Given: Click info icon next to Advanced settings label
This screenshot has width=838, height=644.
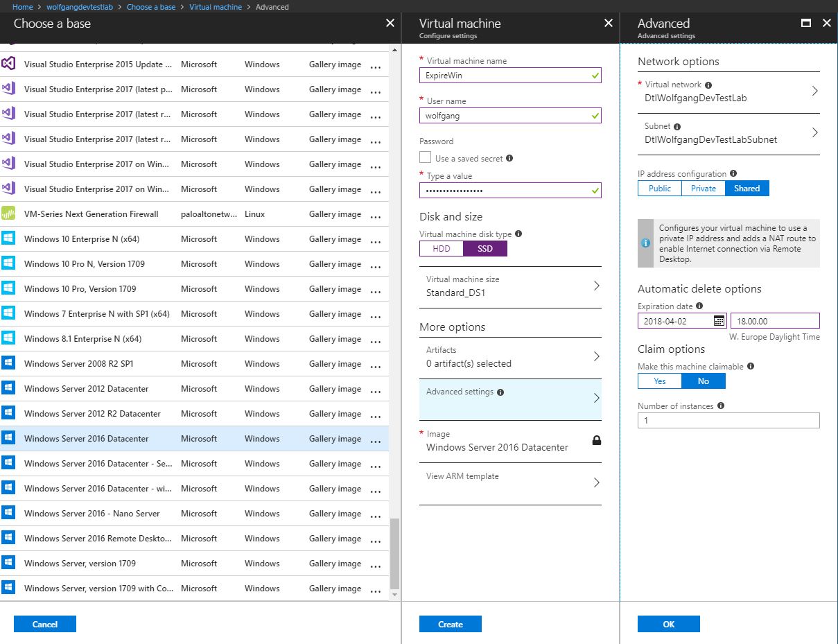Looking at the screenshot, I should click(500, 392).
